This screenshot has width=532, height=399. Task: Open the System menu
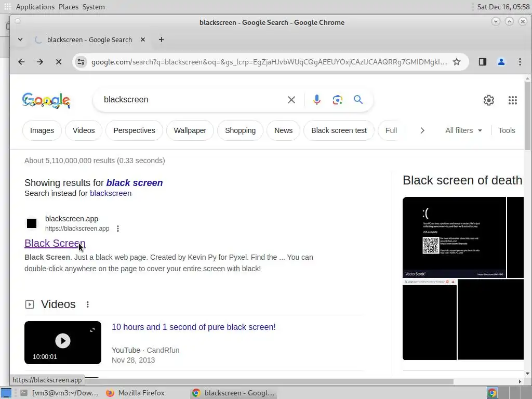[x=94, y=7]
